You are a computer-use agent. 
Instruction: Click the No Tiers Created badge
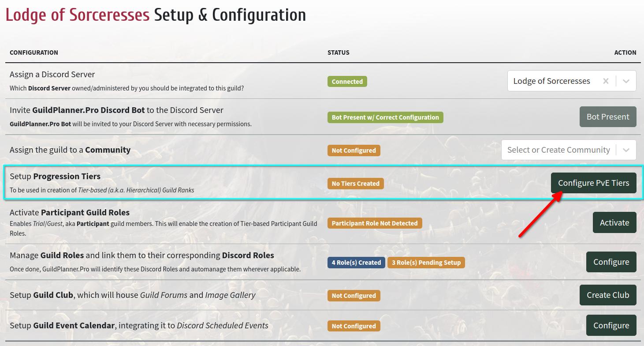pos(356,184)
